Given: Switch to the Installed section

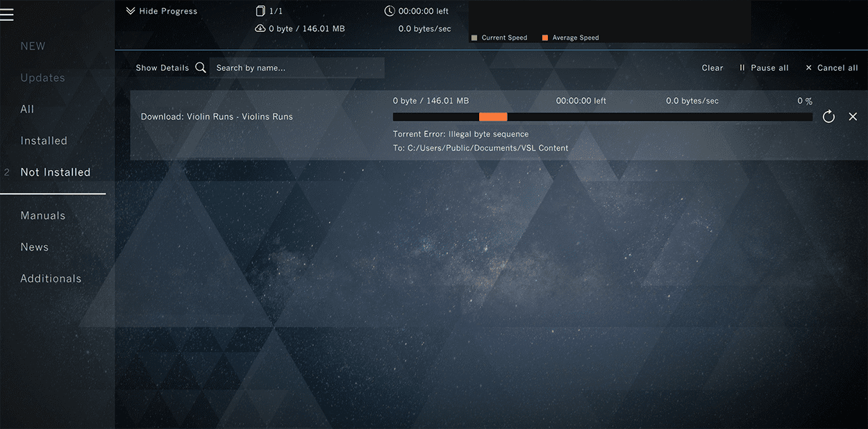Looking at the screenshot, I should pyautogui.click(x=44, y=141).
